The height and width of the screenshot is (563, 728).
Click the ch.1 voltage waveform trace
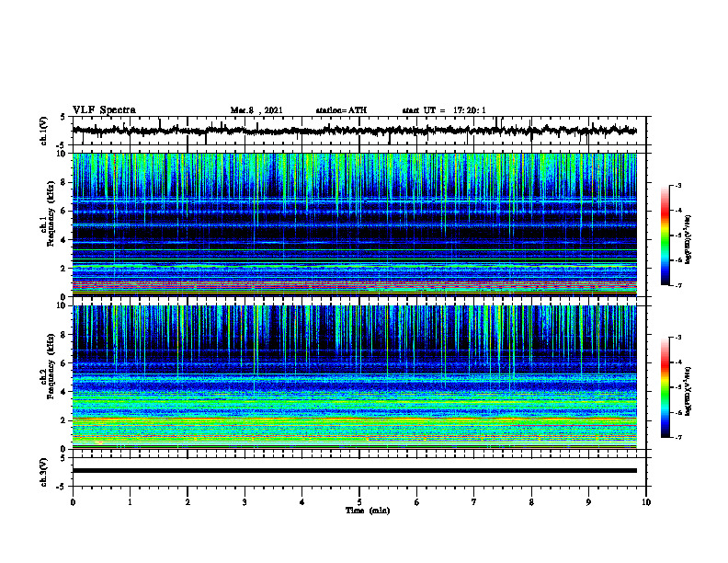(354, 131)
